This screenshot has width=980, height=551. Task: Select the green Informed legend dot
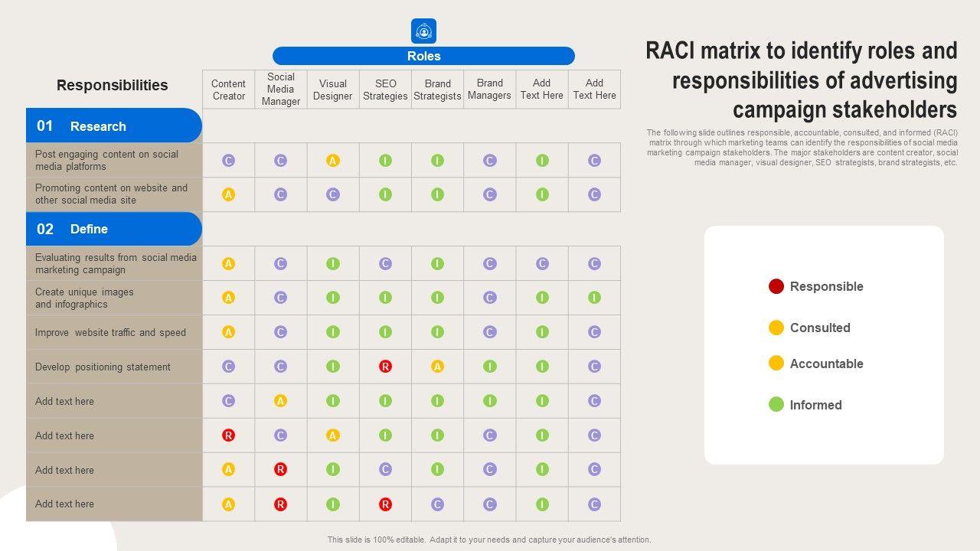pyautogui.click(x=776, y=405)
